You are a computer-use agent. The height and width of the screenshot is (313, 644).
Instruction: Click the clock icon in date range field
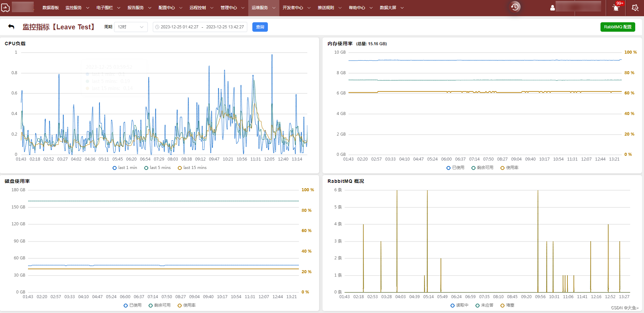point(157,27)
